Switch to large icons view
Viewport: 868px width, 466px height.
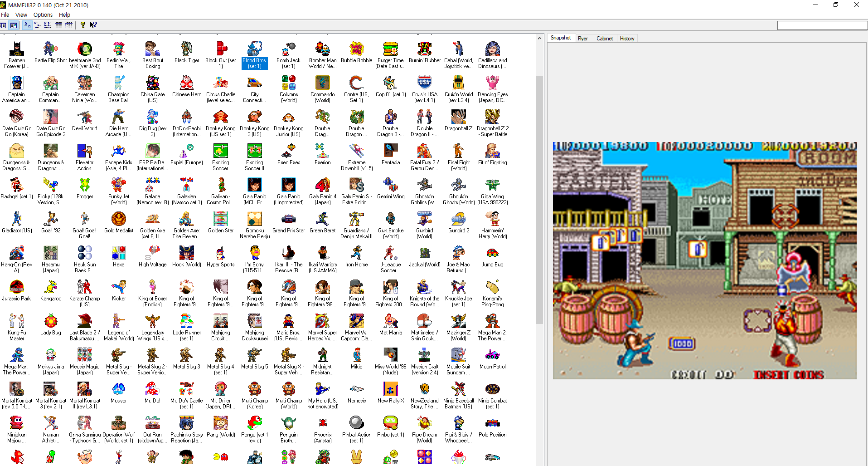27,25
